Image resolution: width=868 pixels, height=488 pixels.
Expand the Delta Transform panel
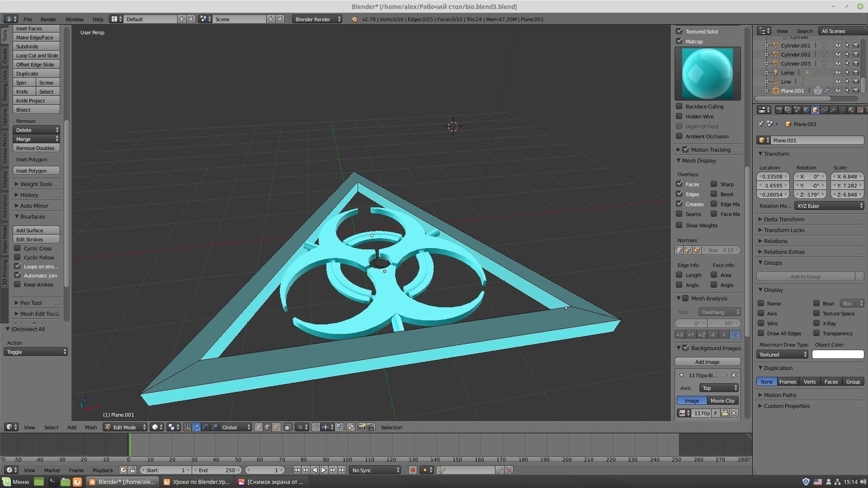784,219
